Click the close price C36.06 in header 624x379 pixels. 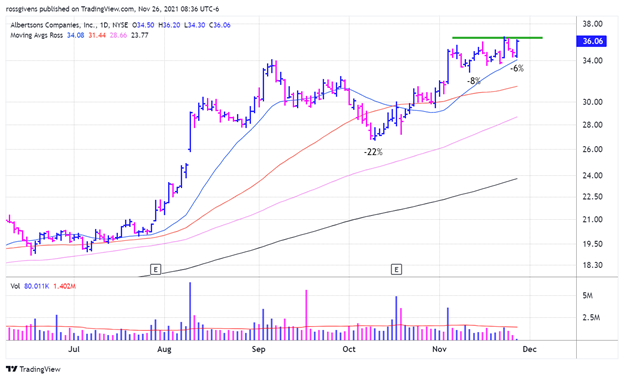219,25
